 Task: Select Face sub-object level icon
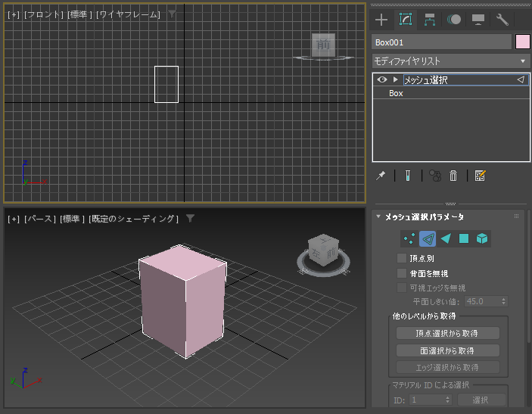coord(446,238)
